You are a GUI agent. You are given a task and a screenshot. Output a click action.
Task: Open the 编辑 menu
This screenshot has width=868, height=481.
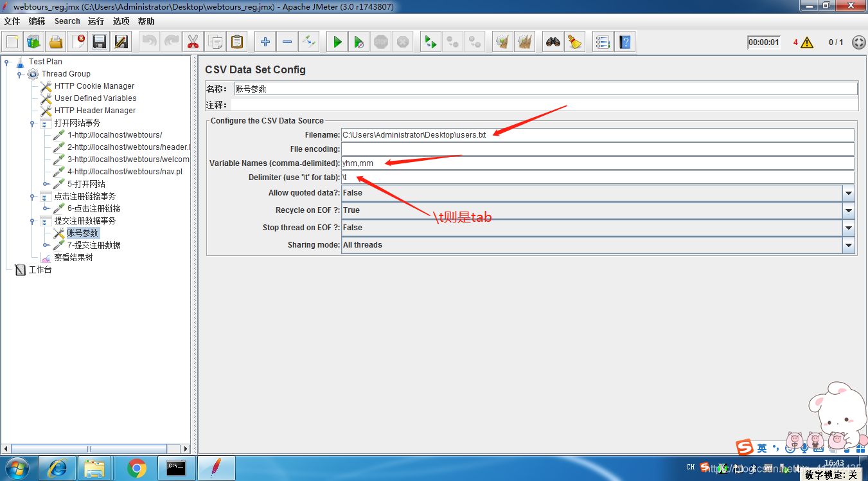coord(37,21)
